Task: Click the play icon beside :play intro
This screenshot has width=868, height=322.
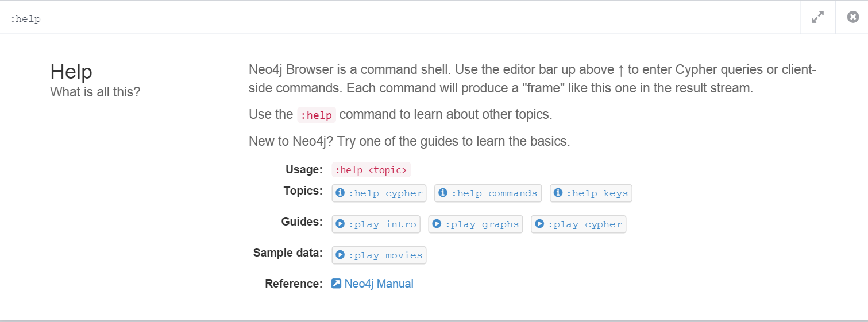Action: coord(340,224)
